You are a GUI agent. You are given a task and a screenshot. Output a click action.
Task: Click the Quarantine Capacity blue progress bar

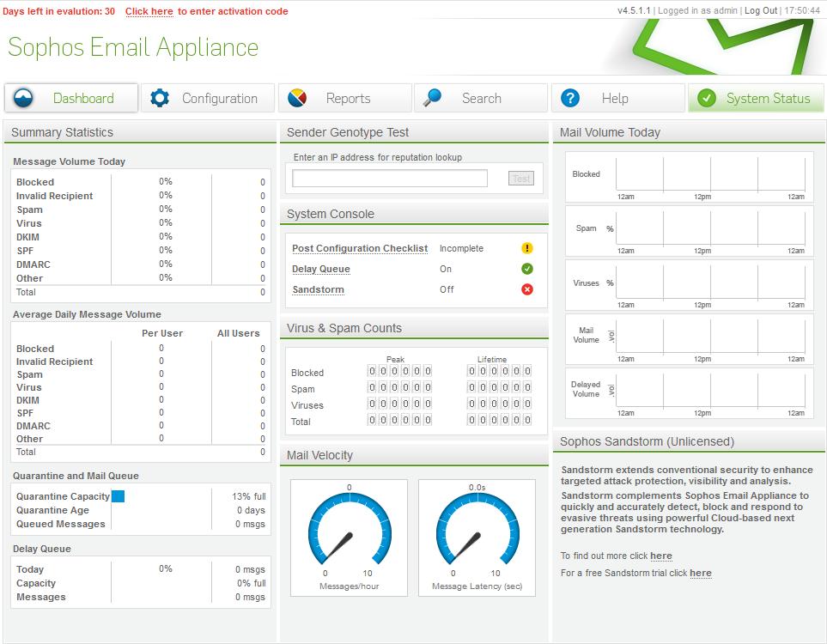point(119,496)
